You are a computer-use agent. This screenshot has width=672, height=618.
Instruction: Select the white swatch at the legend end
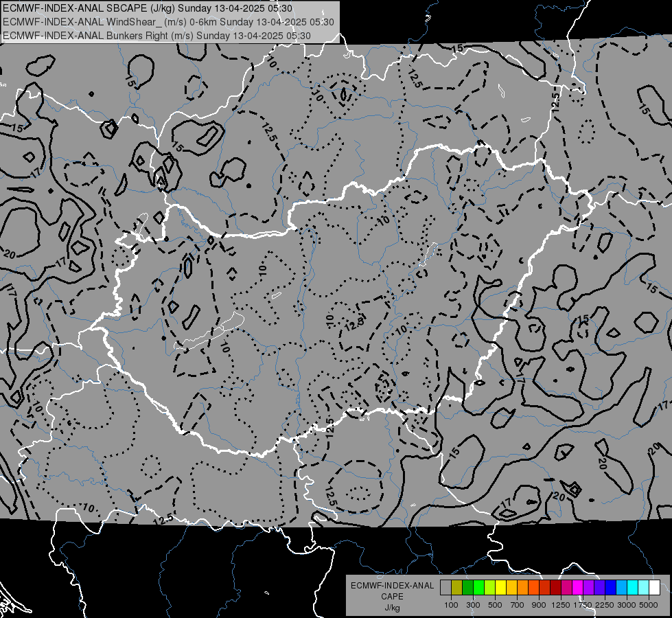coord(654,588)
